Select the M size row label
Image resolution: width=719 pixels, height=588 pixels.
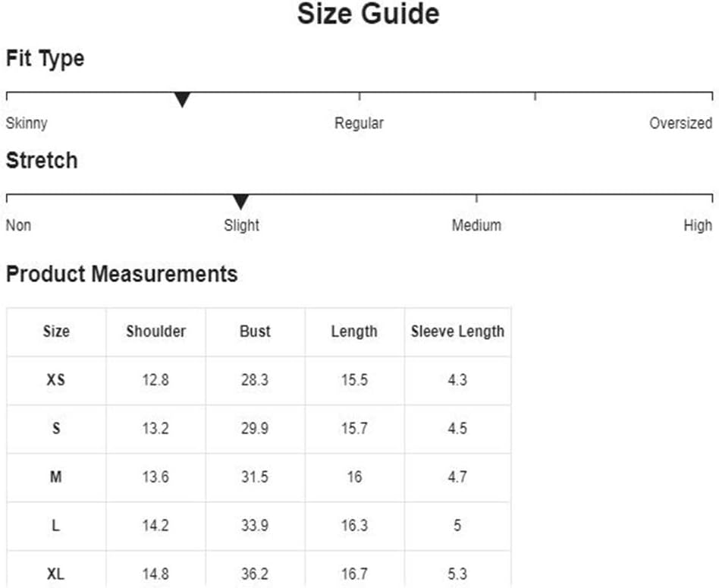(56, 477)
